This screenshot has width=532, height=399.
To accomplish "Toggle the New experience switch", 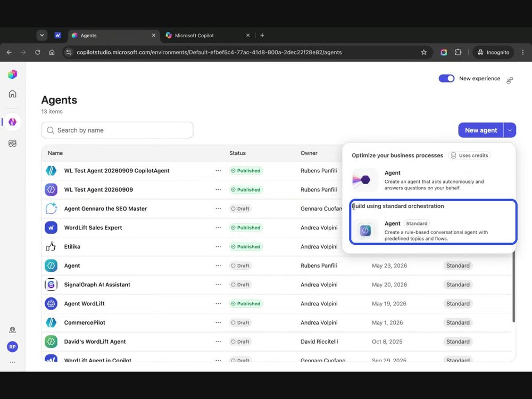I will 446,78.
